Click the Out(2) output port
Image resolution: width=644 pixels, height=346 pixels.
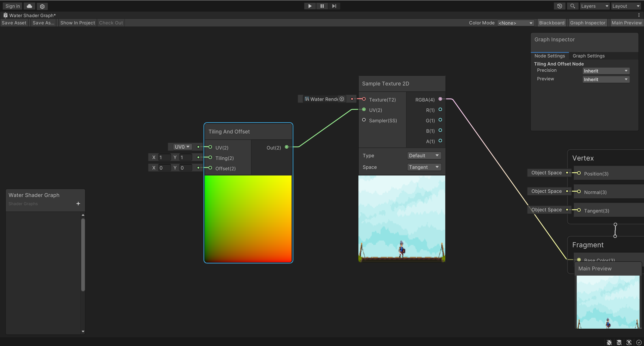287,147
